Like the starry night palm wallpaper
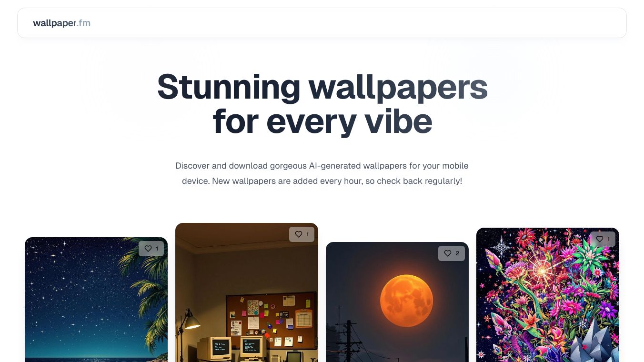 click(x=151, y=249)
